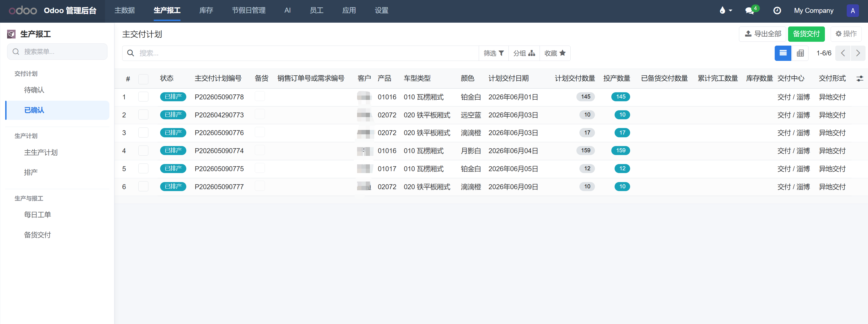Viewport: 868px width, 324px height.
Task: Click the sidebar search magnifier icon
Action: click(x=16, y=52)
